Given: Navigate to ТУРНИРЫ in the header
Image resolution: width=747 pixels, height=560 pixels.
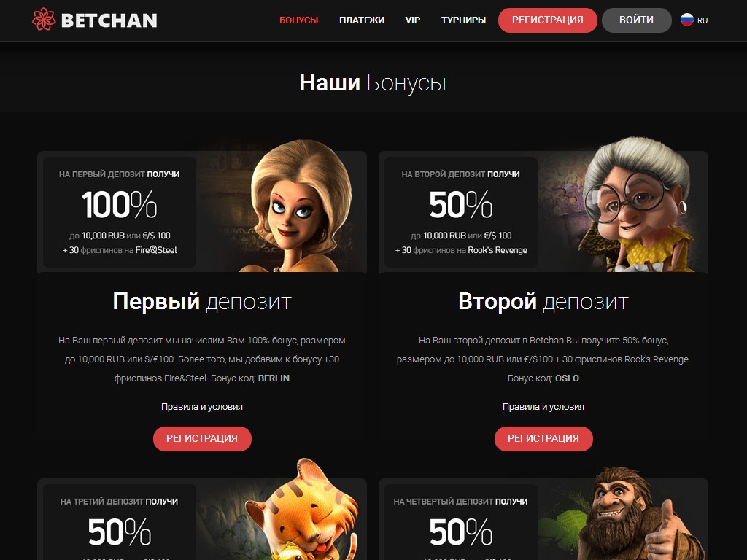Looking at the screenshot, I should click(463, 20).
